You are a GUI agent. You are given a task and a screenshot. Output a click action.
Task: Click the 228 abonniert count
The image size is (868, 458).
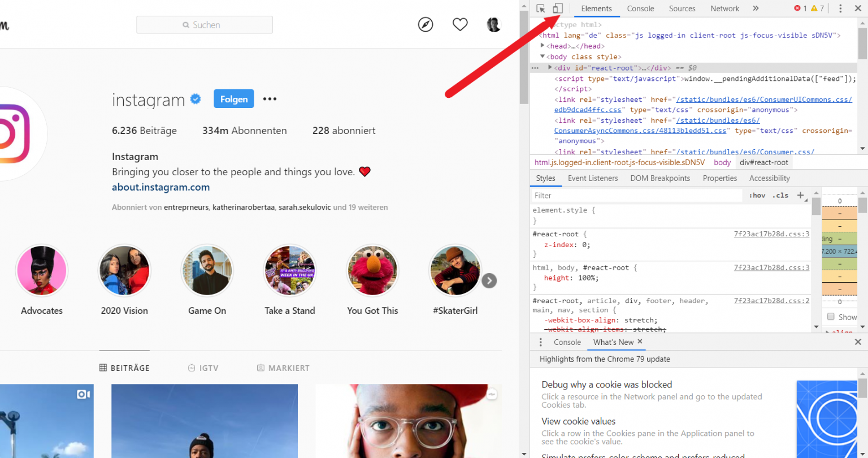pos(344,131)
